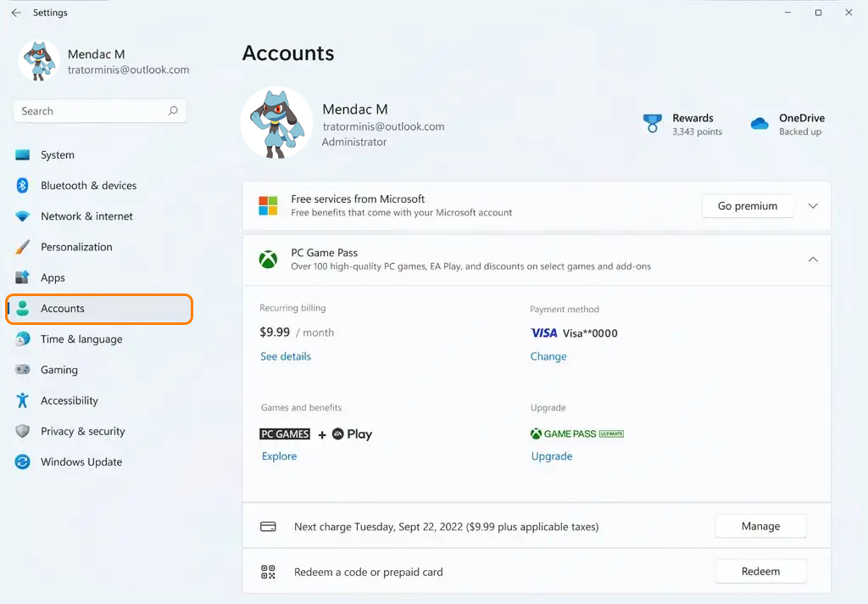Click Redeem a code or prepaid card text
The image size is (868, 604).
tap(368, 572)
